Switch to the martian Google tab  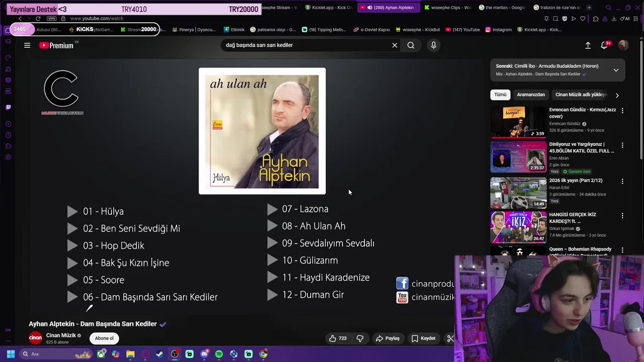click(502, 8)
